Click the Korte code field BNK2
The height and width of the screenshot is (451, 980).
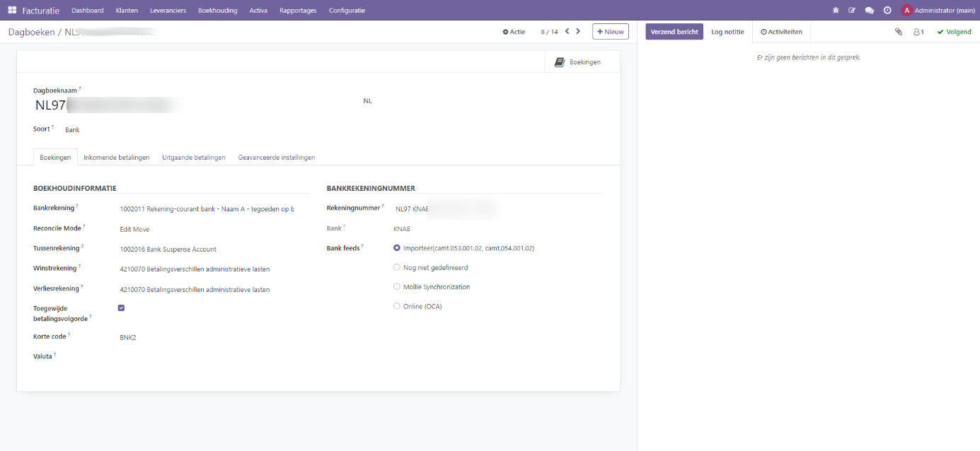click(128, 338)
